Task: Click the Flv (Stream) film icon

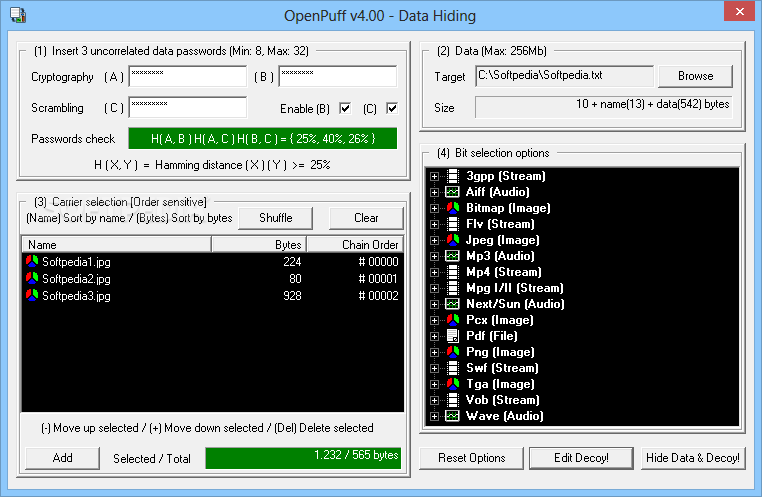Action: coord(452,224)
